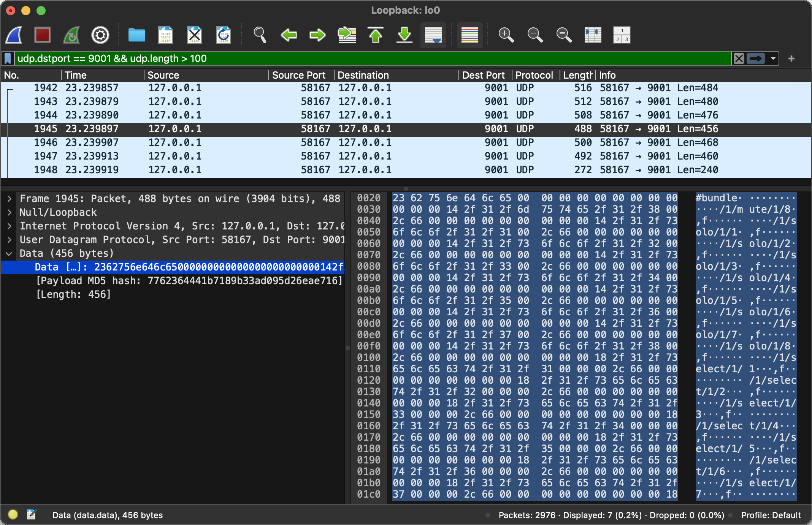Image resolution: width=812 pixels, height=525 pixels.
Task: Clear the display filter
Action: coord(739,59)
